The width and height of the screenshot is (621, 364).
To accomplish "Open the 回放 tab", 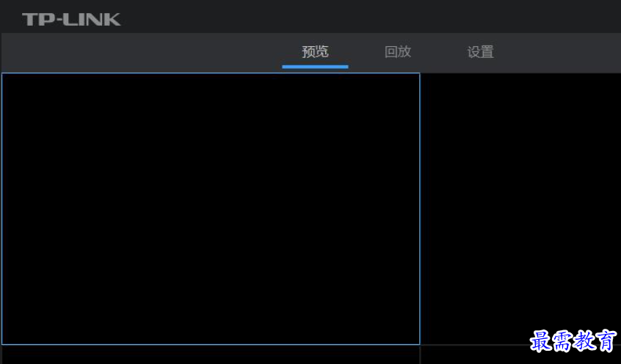I will 398,52.
